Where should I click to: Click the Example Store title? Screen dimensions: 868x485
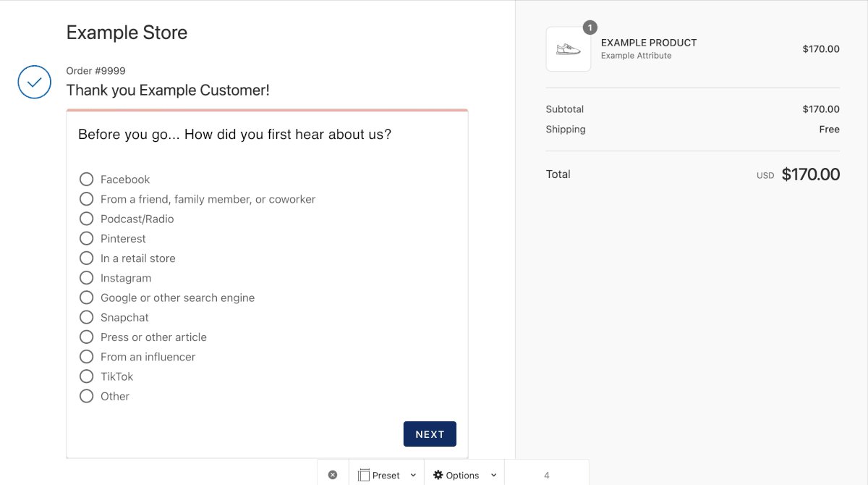click(x=127, y=33)
